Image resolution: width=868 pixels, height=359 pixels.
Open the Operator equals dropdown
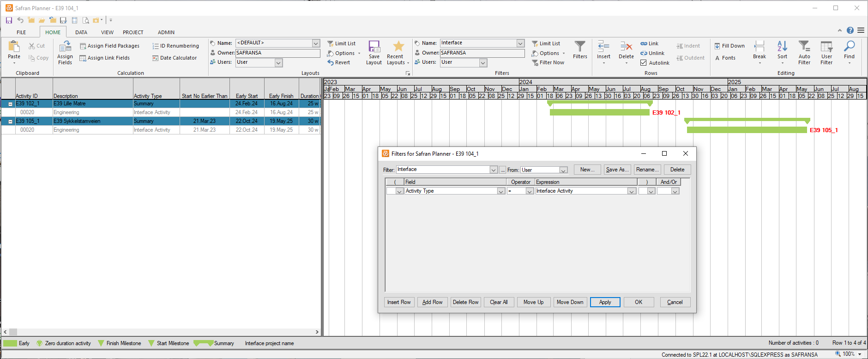tap(530, 191)
